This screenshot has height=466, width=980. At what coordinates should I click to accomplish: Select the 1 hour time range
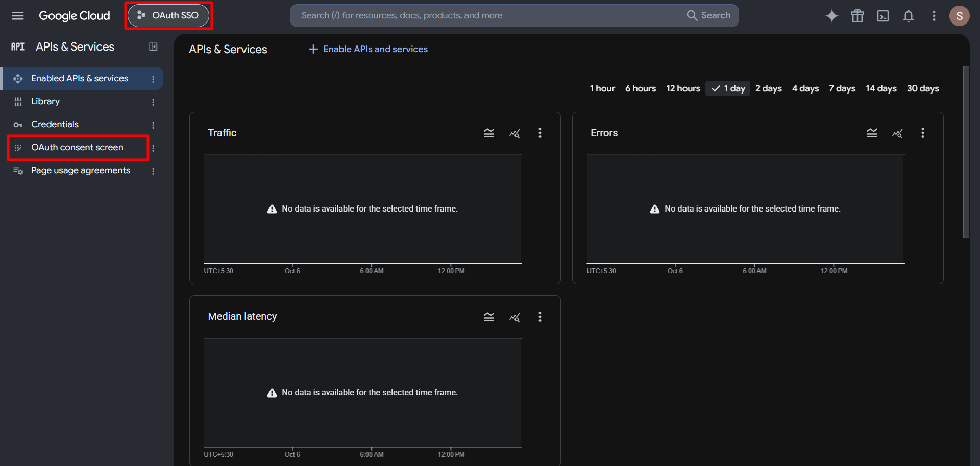pos(602,88)
